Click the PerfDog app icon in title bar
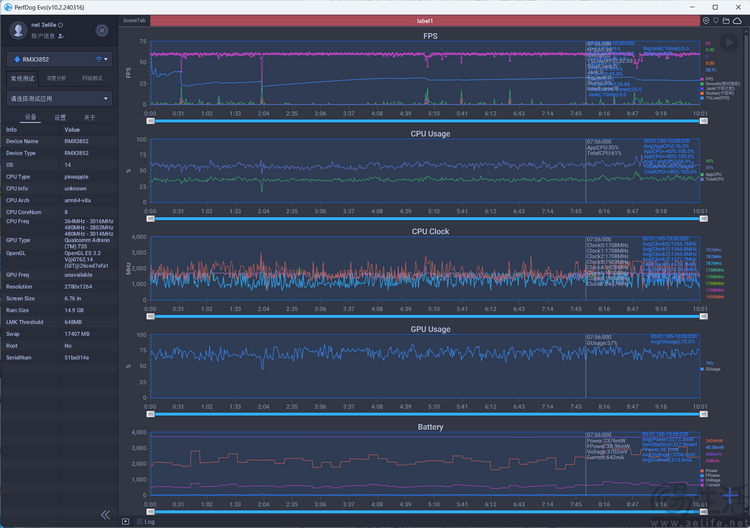 8,7
